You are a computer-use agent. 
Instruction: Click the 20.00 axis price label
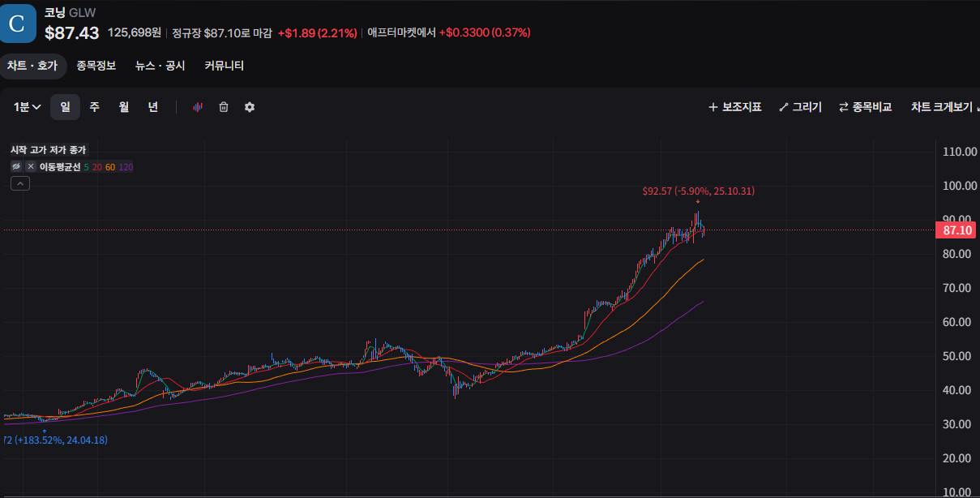pyautogui.click(x=958, y=458)
